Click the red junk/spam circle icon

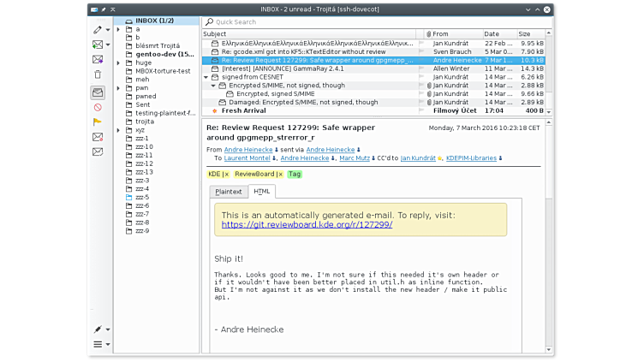tap(98, 107)
